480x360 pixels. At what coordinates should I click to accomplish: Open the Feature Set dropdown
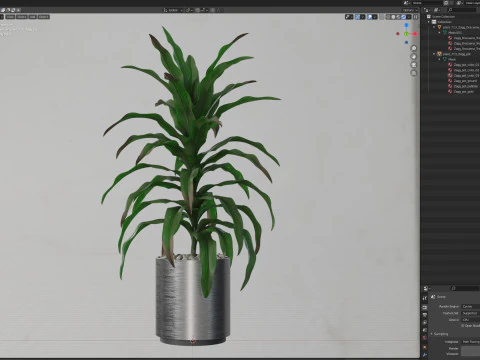pyautogui.click(x=471, y=313)
